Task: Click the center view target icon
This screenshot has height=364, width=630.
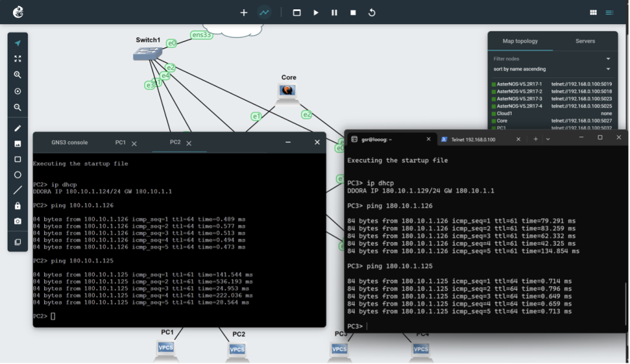Action: point(18,91)
